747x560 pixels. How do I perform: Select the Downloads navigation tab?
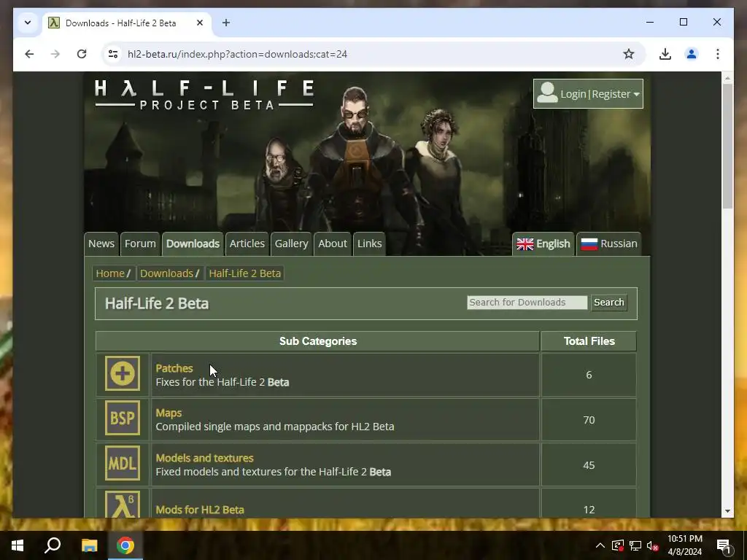pyautogui.click(x=193, y=244)
